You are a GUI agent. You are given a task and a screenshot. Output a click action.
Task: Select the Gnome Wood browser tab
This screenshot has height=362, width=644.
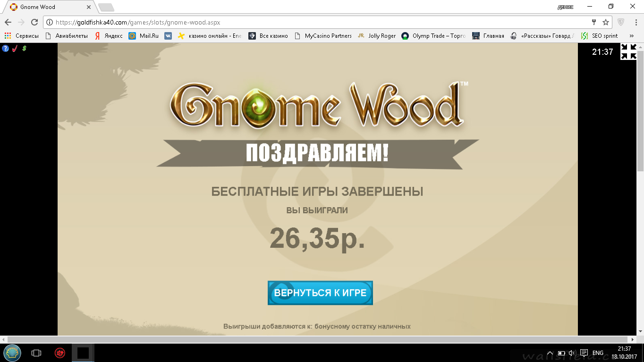click(51, 7)
